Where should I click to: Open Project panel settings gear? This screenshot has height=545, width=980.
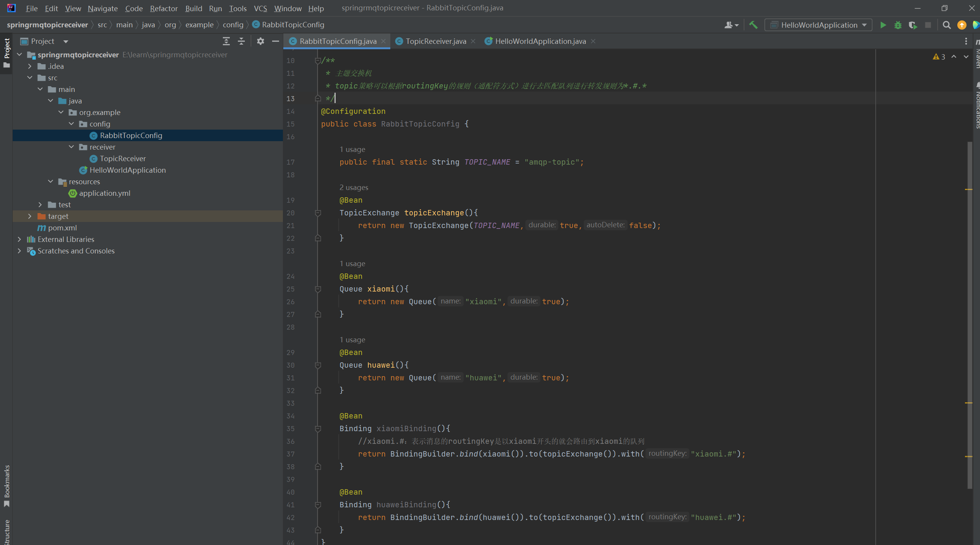260,41
